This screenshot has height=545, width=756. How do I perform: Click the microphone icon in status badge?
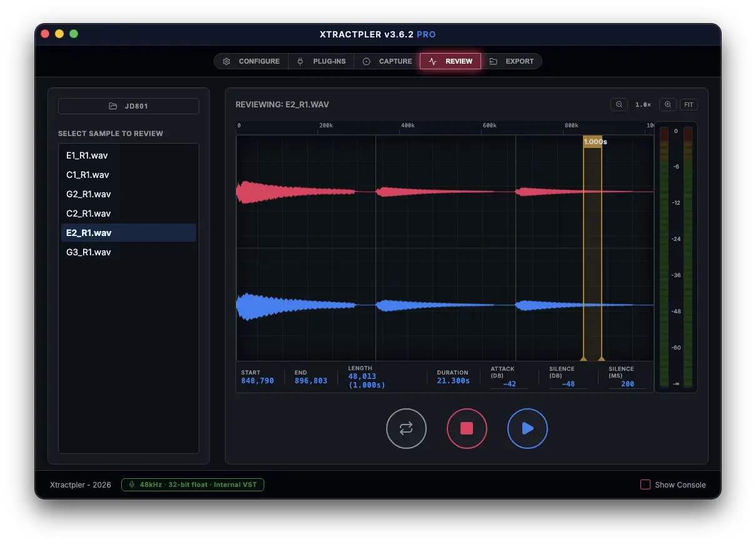132,484
